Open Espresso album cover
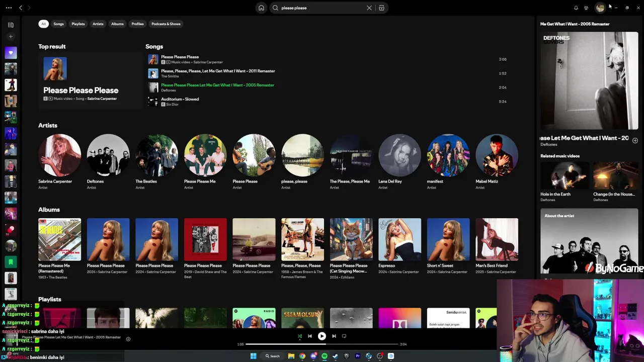 click(399, 239)
